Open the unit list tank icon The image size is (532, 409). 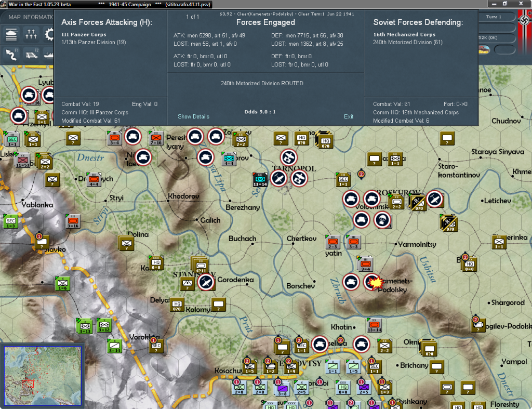click(x=11, y=34)
